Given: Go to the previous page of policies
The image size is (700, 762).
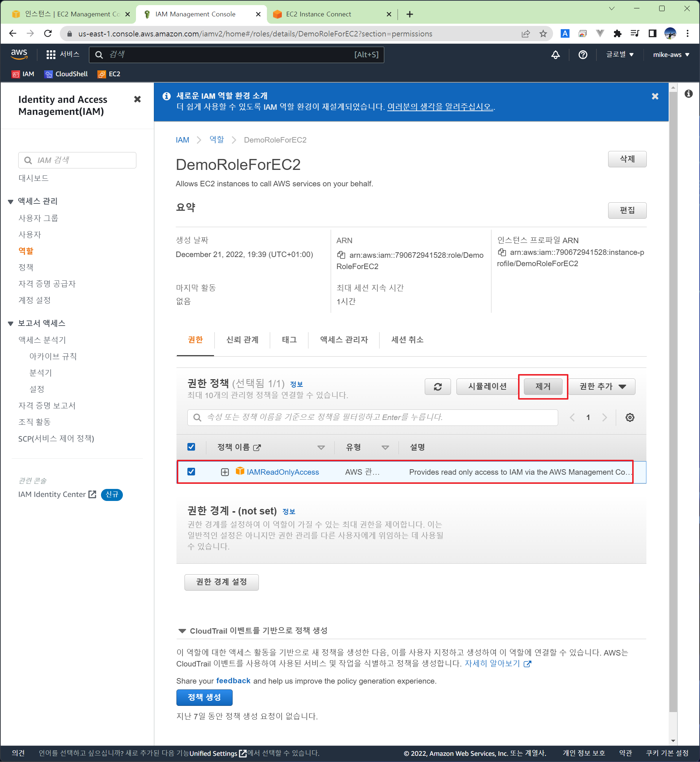Looking at the screenshot, I should click(x=572, y=417).
